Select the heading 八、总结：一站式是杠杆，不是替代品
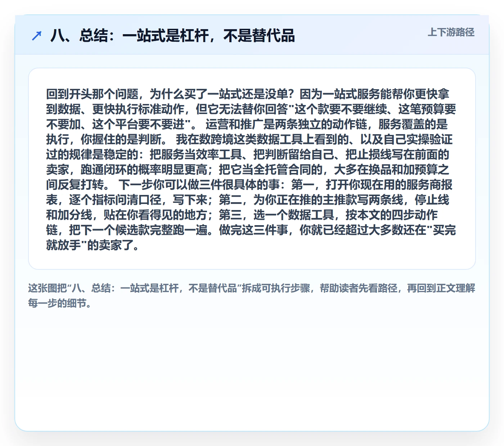 [x=172, y=36]
